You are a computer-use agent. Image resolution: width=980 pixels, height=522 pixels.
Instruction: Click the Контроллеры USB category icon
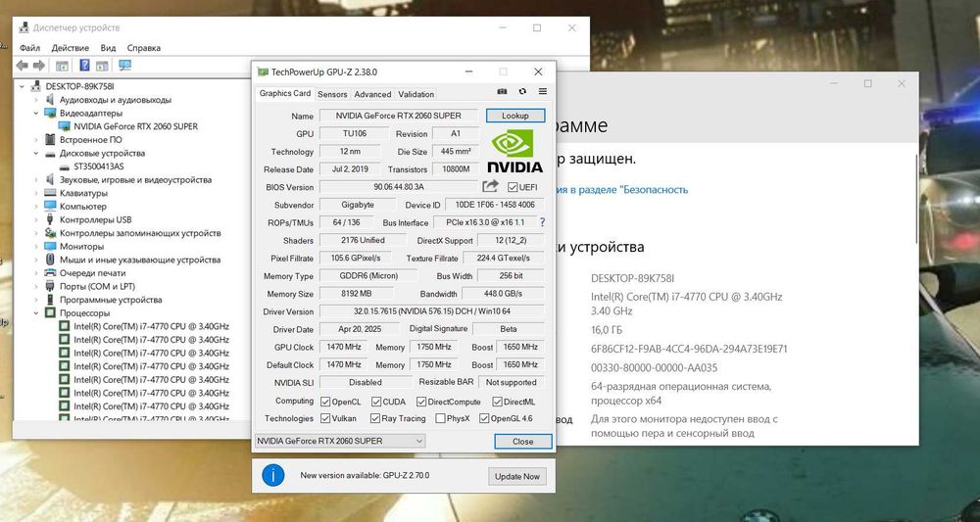[x=50, y=219]
